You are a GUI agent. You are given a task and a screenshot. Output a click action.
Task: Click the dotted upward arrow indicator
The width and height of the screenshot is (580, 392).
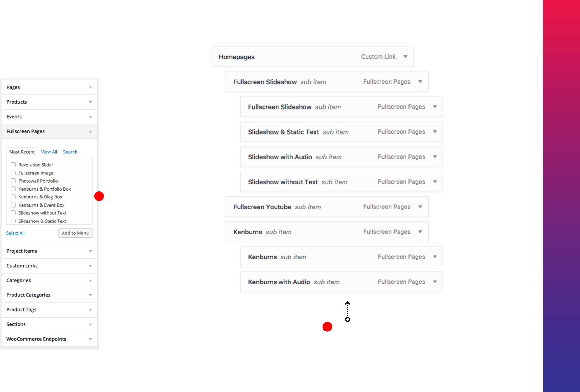click(x=347, y=311)
